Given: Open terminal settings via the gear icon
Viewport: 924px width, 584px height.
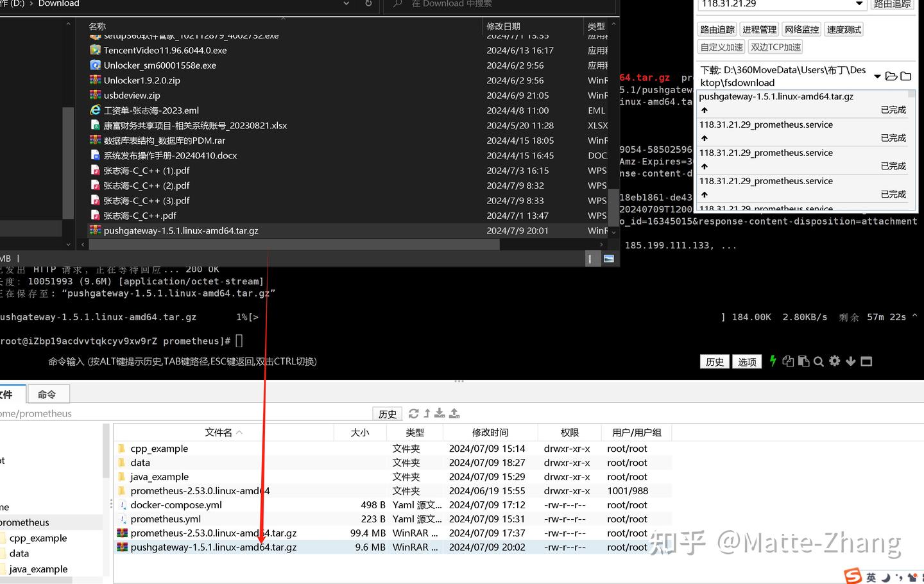Looking at the screenshot, I should tap(834, 361).
